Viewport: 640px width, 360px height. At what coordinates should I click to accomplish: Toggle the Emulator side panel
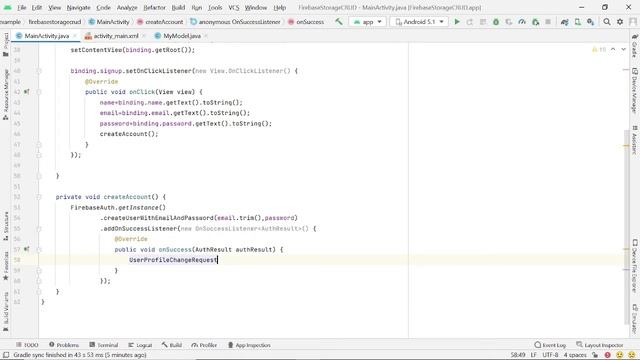click(x=634, y=319)
